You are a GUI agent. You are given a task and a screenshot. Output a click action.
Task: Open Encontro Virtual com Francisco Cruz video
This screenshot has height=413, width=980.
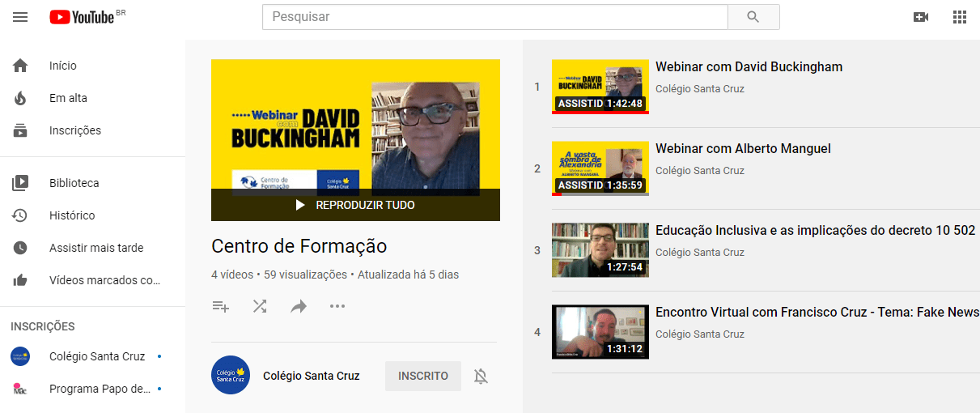tap(817, 312)
